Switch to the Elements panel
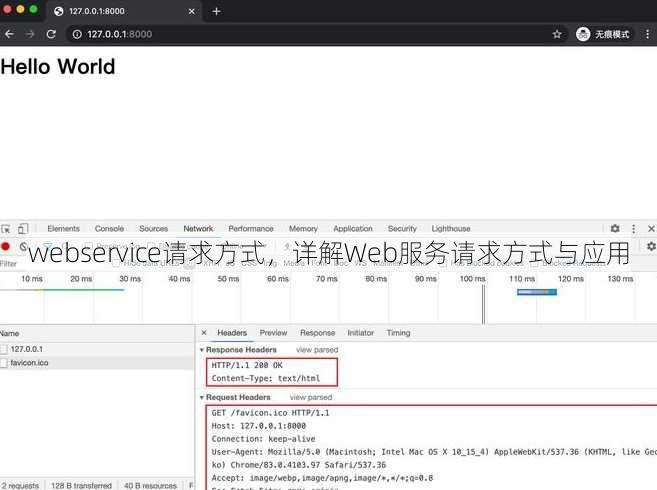 pyautogui.click(x=63, y=229)
